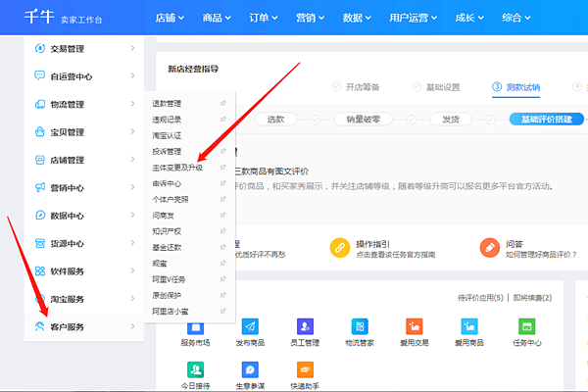Expand 交易管理 submenu chevron
The image size is (588, 392).
(132, 48)
